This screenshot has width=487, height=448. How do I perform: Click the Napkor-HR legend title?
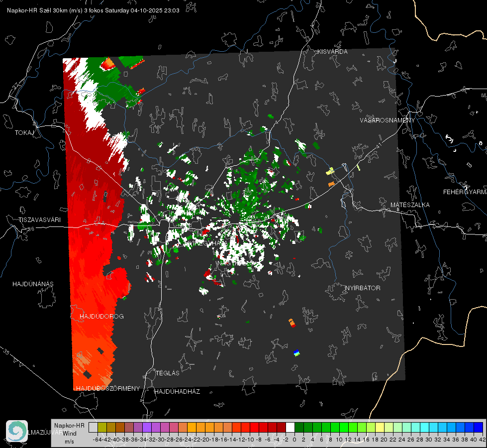coord(69,425)
